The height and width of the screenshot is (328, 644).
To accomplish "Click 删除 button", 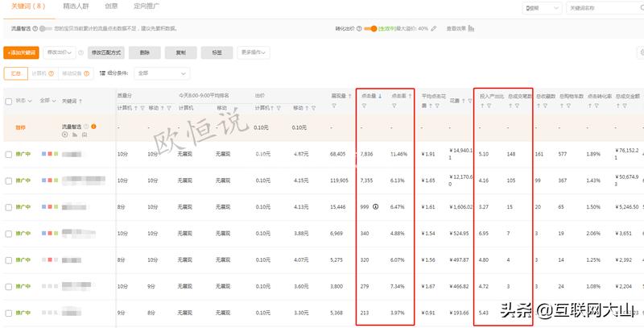I will coord(145,52).
